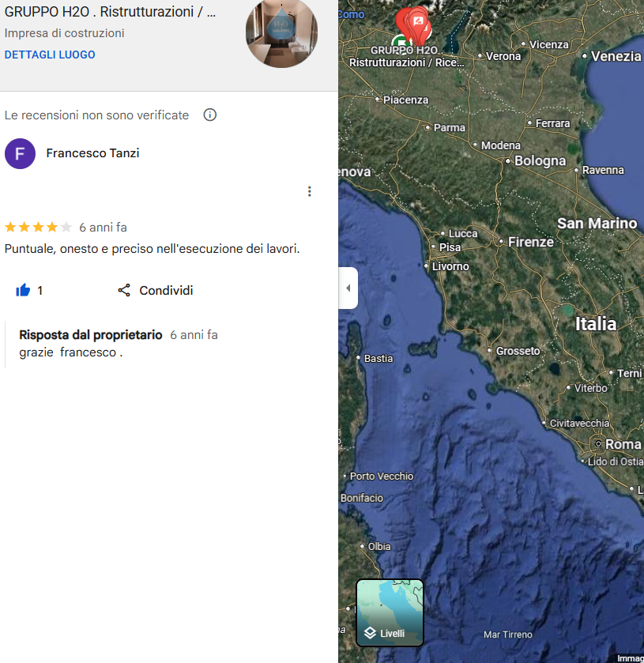Click the four-star rating of the review
The image size is (644, 663).
pyautogui.click(x=38, y=228)
